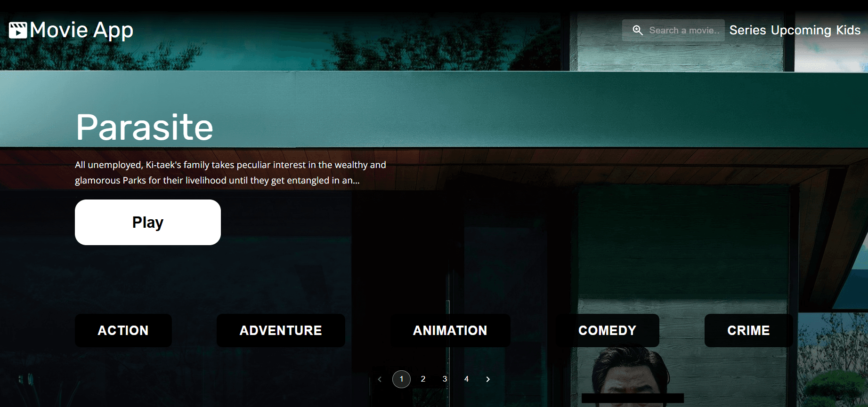Viewport: 868px width, 407px height.
Task: Select the COMEDY genre button
Action: pyautogui.click(x=608, y=330)
